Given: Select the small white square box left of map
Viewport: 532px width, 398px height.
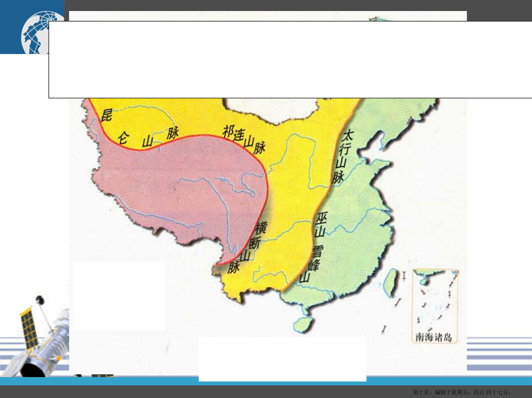Looking at the screenshot, I should point(119,296).
